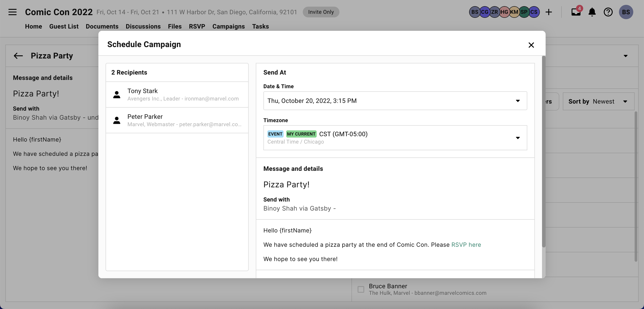The height and width of the screenshot is (309, 644).
Task: Switch to the Campaigns tab
Action: click(228, 27)
